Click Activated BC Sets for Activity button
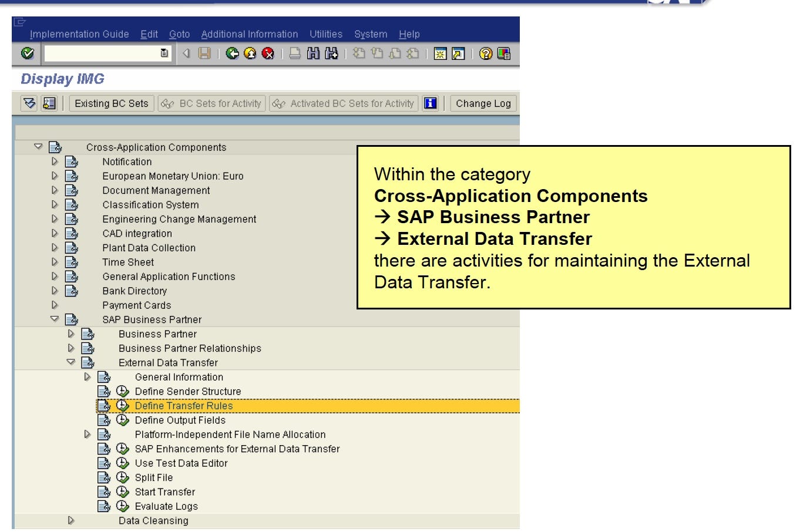 [x=344, y=103]
